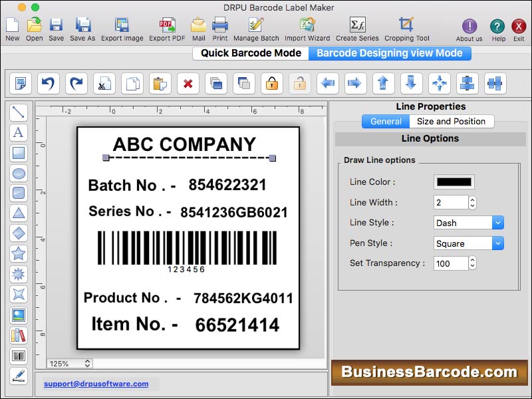This screenshot has width=532, height=399.
Task: Open the Pen Style dropdown
Action: [468, 243]
